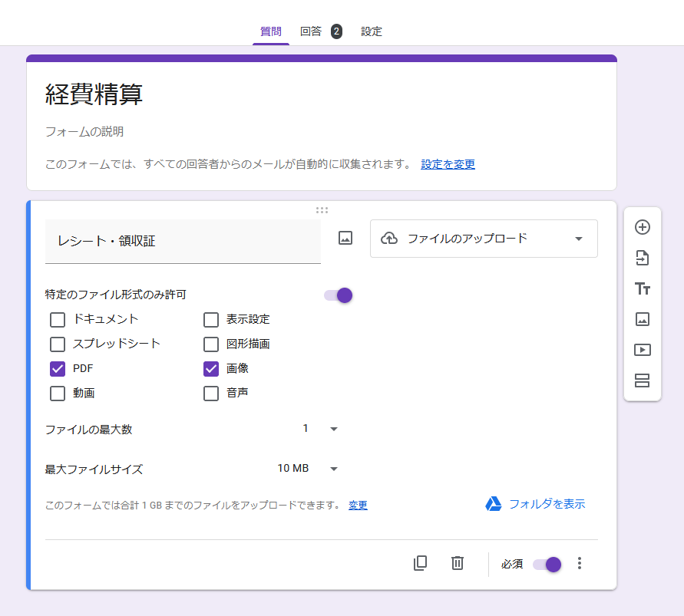Add a new question with the plus icon
Viewport: 684px width, 616px height.
pos(643,227)
